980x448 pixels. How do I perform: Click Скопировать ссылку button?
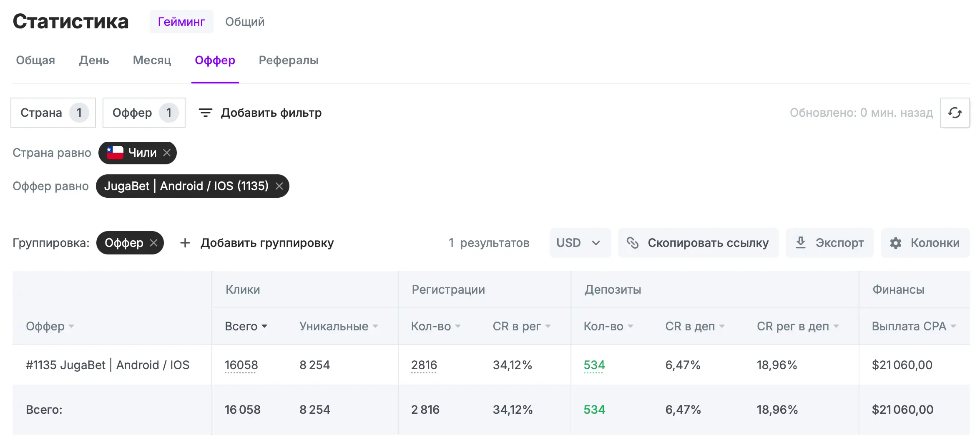698,243
